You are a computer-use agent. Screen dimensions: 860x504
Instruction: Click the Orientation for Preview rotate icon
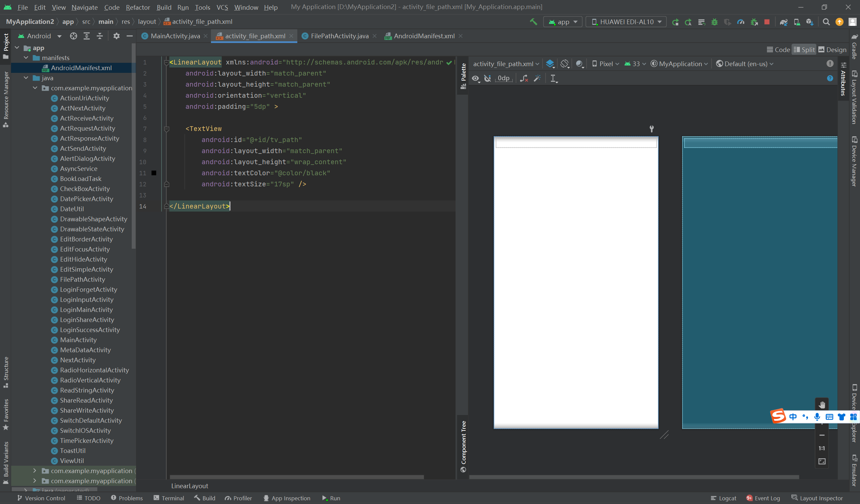(565, 64)
